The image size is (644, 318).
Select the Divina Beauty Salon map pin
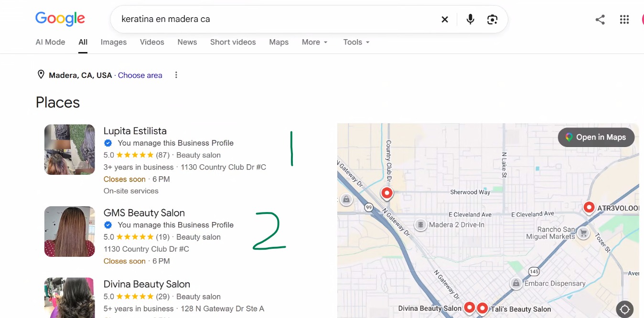click(x=470, y=308)
